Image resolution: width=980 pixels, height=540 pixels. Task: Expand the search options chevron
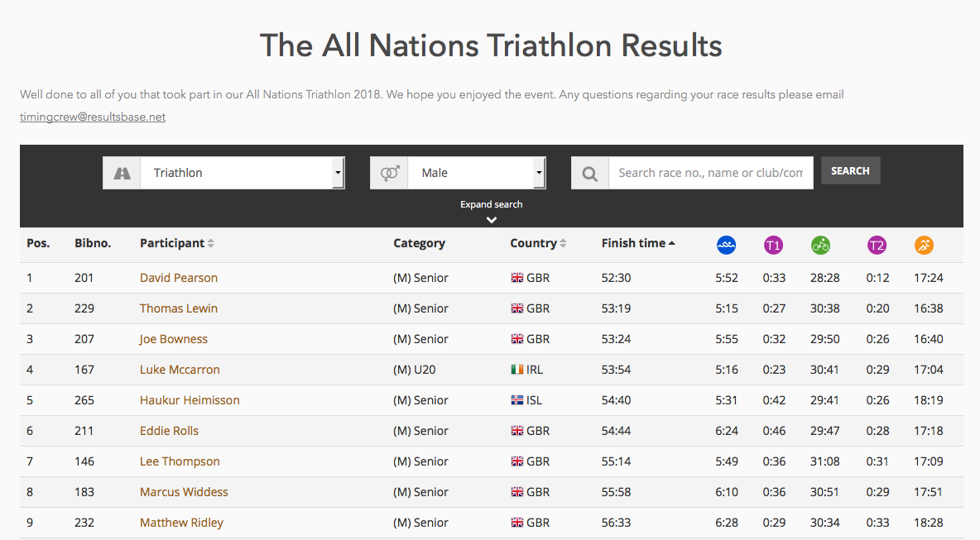(492, 220)
